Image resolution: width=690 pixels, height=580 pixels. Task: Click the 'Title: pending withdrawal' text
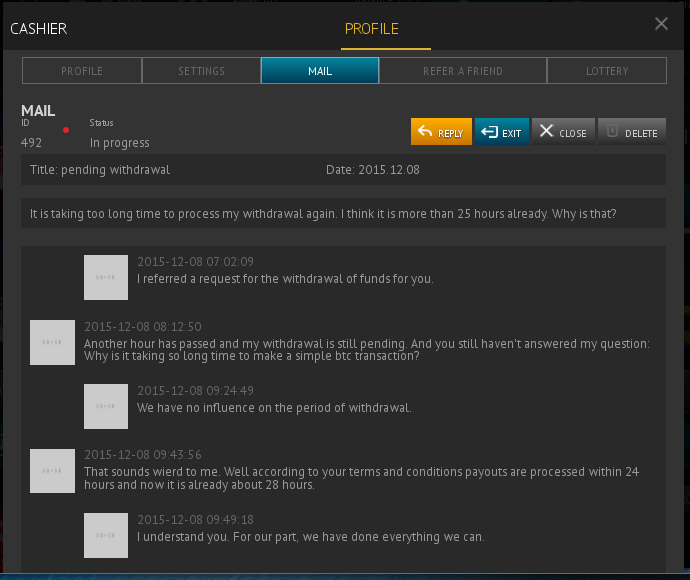click(x=100, y=170)
